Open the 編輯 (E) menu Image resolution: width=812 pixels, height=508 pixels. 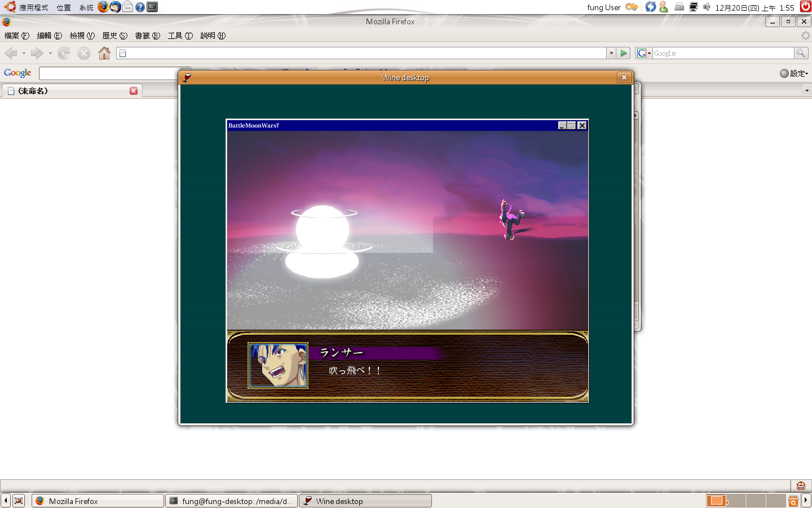tap(50, 36)
